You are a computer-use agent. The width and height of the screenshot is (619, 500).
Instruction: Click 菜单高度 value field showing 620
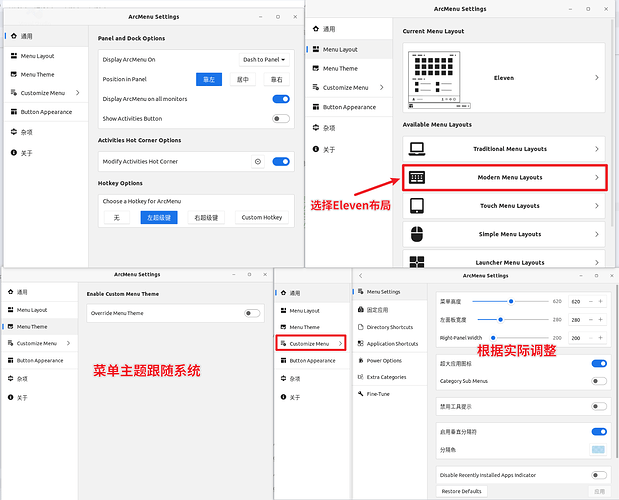(x=576, y=301)
